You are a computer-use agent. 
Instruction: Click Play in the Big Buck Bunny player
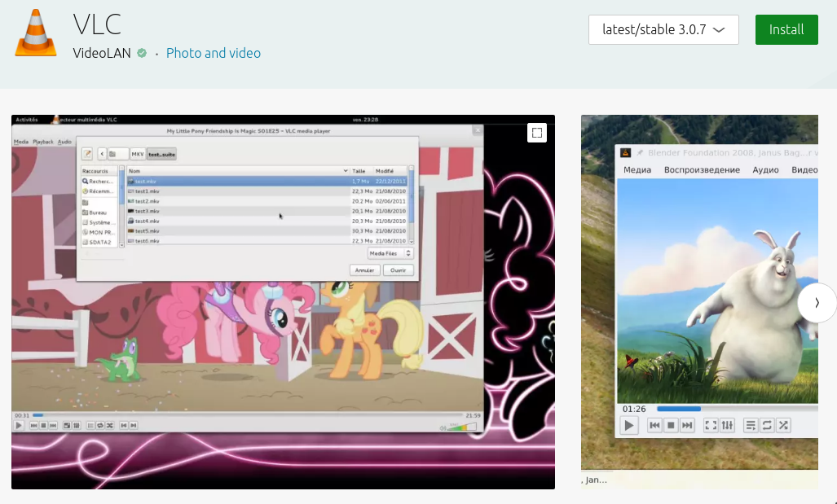(629, 425)
